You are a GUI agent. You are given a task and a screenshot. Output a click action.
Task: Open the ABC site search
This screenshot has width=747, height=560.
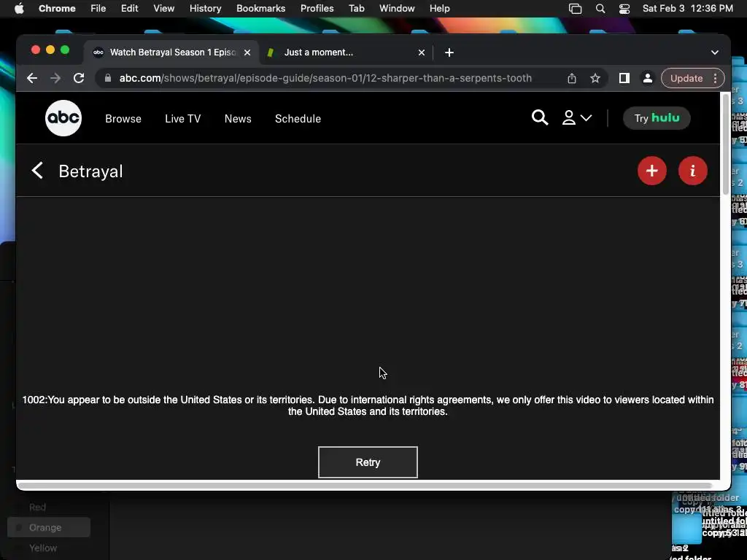539,117
